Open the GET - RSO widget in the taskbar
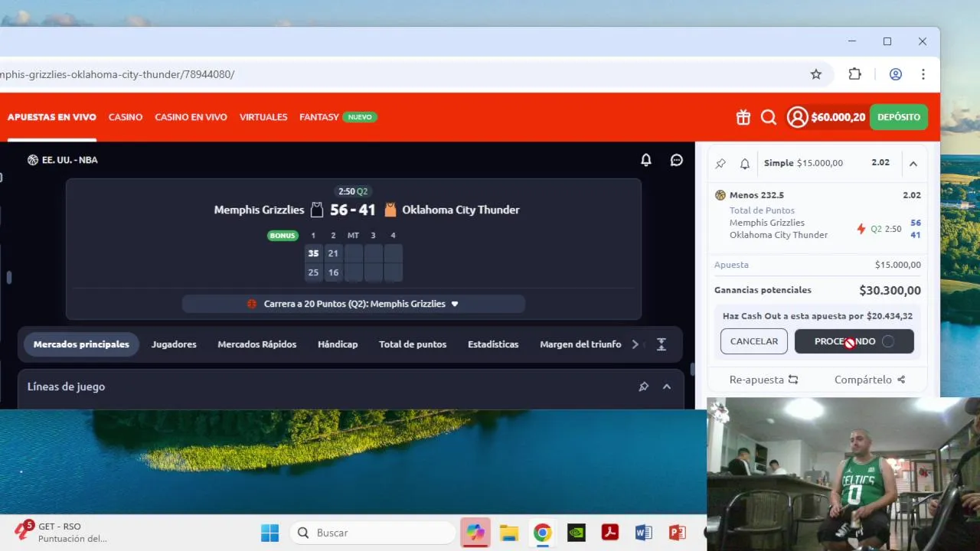 [60, 532]
